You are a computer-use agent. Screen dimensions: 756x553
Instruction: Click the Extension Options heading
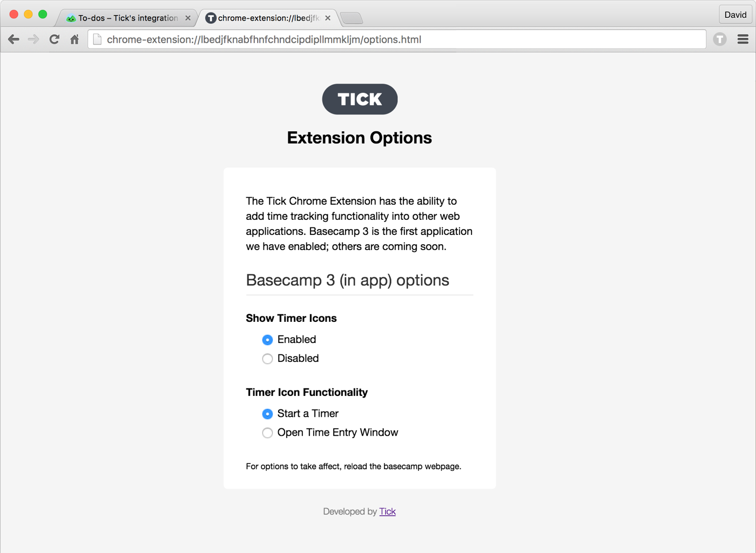[x=359, y=138]
